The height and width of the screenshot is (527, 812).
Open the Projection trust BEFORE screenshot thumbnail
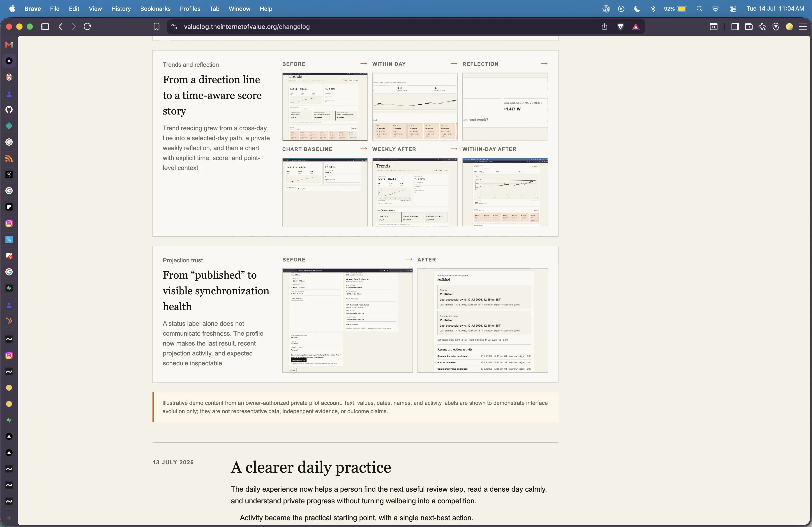pyautogui.click(x=347, y=321)
